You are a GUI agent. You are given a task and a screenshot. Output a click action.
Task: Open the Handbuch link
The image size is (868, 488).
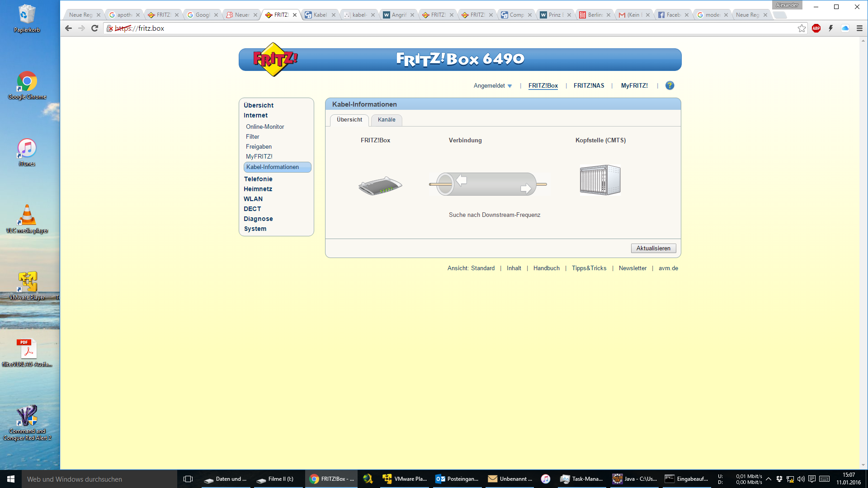[546, 268]
